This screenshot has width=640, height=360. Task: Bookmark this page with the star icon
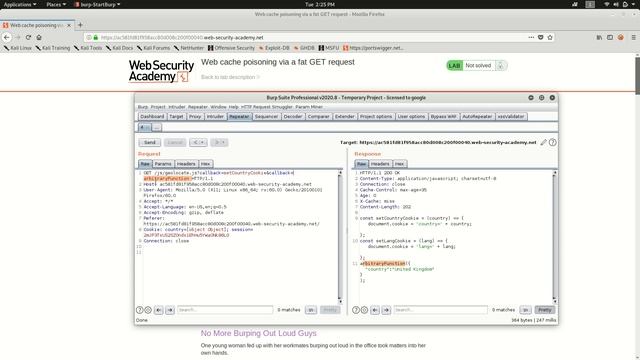point(550,37)
